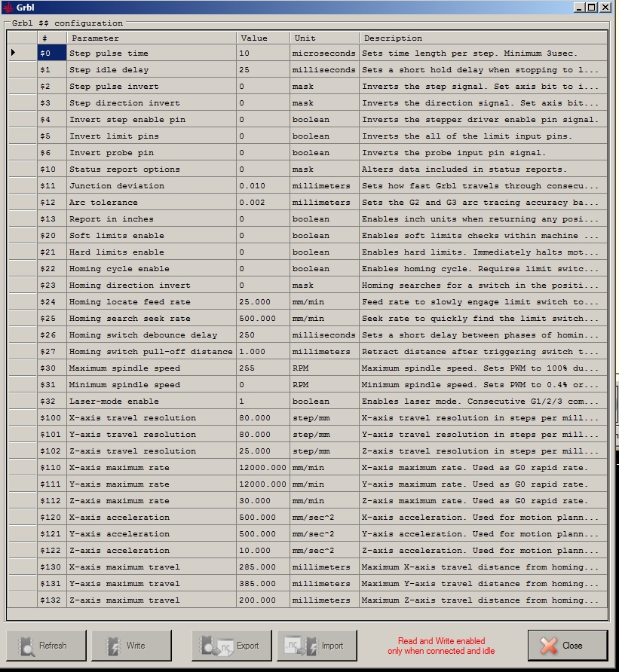Click the X-axis acceleration parameter name

click(x=152, y=517)
